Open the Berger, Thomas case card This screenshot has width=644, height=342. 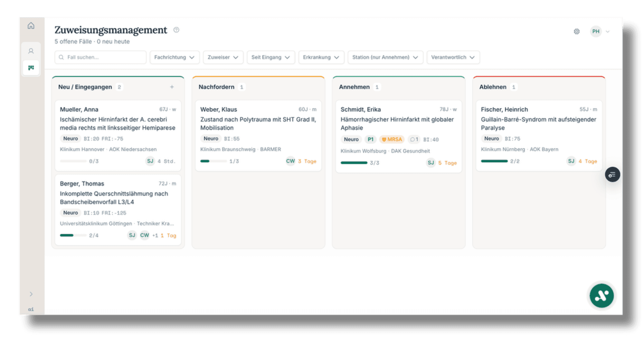(x=118, y=210)
